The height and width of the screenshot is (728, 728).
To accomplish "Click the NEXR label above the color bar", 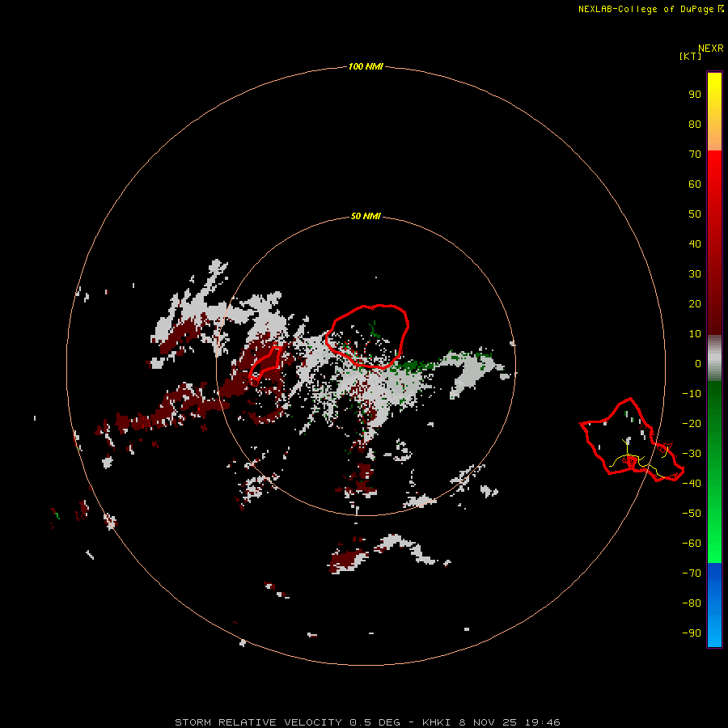I will [x=711, y=49].
